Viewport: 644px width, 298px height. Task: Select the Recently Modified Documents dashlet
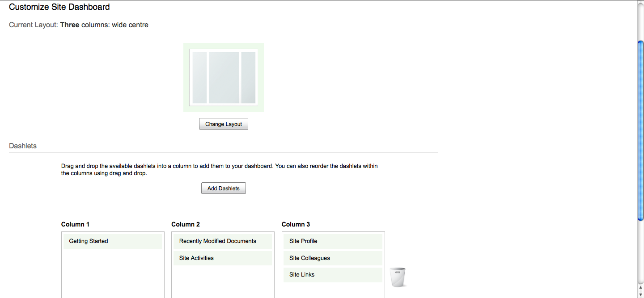click(x=223, y=241)
